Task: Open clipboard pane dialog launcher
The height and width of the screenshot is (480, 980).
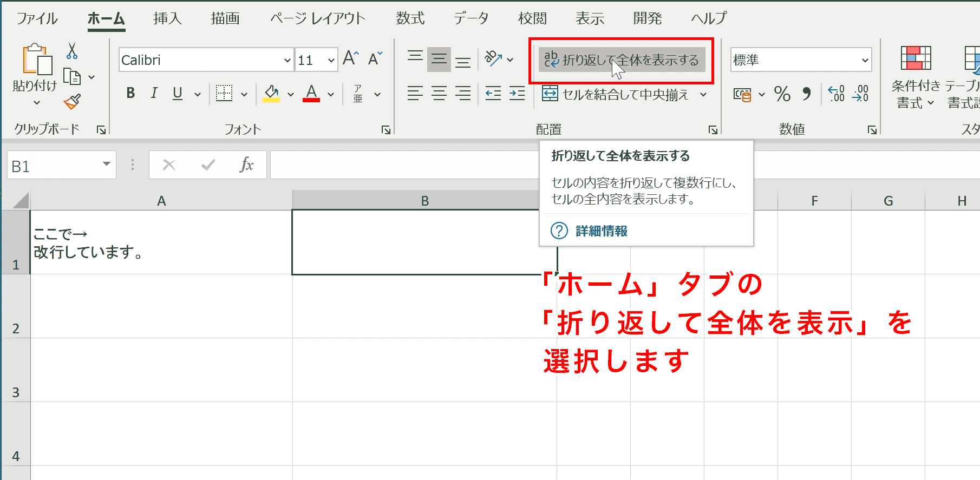Action: coord(101,129)
